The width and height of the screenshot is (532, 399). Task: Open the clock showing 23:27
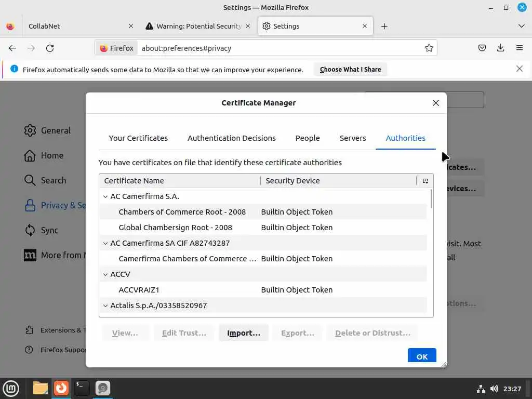512,389
